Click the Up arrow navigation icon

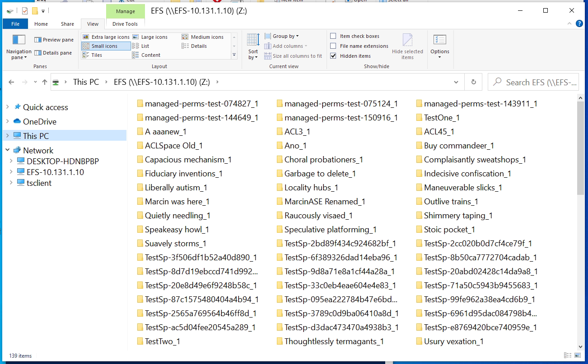[44, 82]
